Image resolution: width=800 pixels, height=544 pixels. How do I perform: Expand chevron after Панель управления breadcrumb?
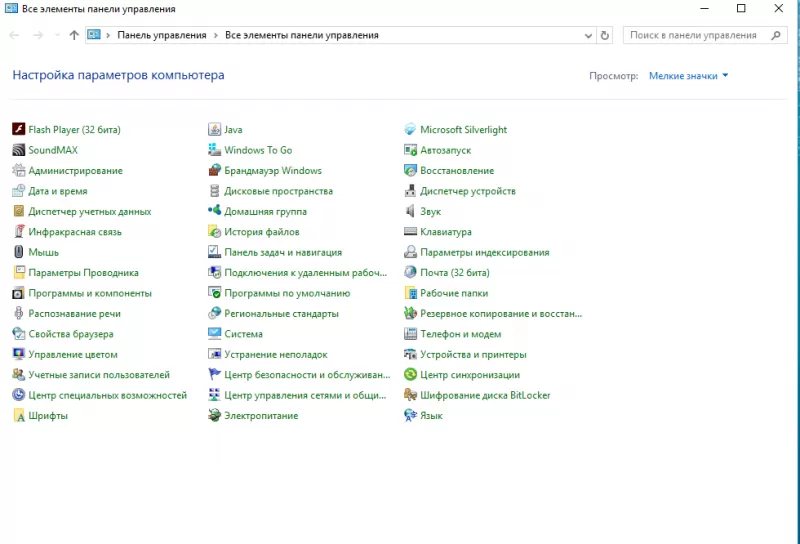point(216,35)
